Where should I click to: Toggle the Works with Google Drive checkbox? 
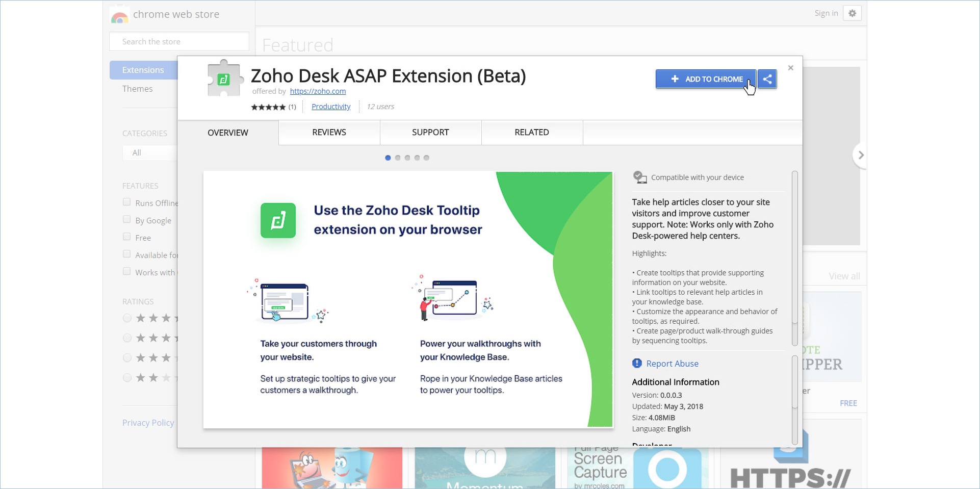[x=127, y=272]
